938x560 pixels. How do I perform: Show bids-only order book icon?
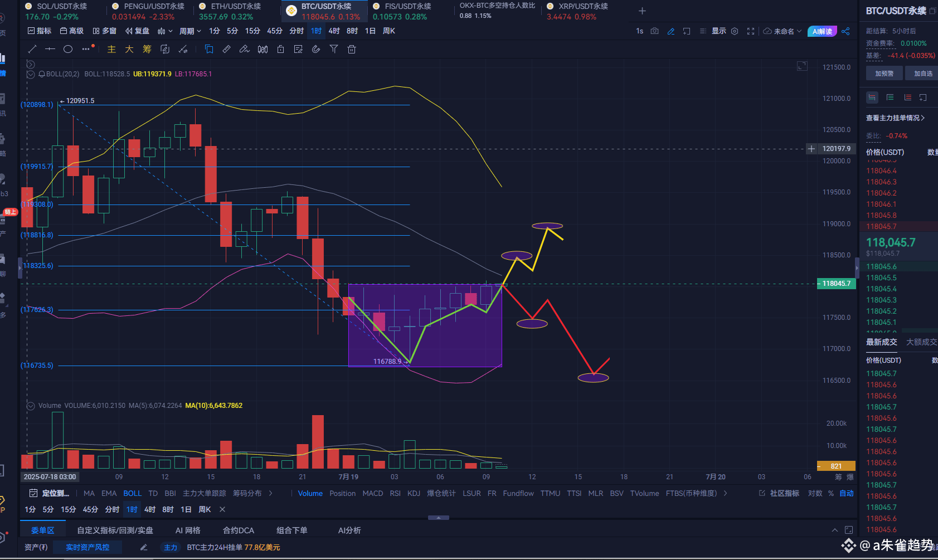click(x=890, y=98)
